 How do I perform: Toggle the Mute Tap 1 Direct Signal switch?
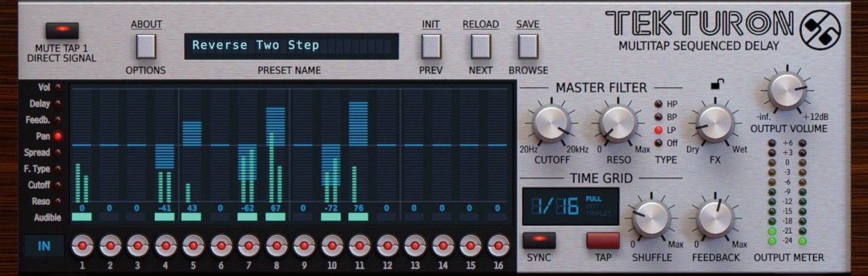(62, 30)
